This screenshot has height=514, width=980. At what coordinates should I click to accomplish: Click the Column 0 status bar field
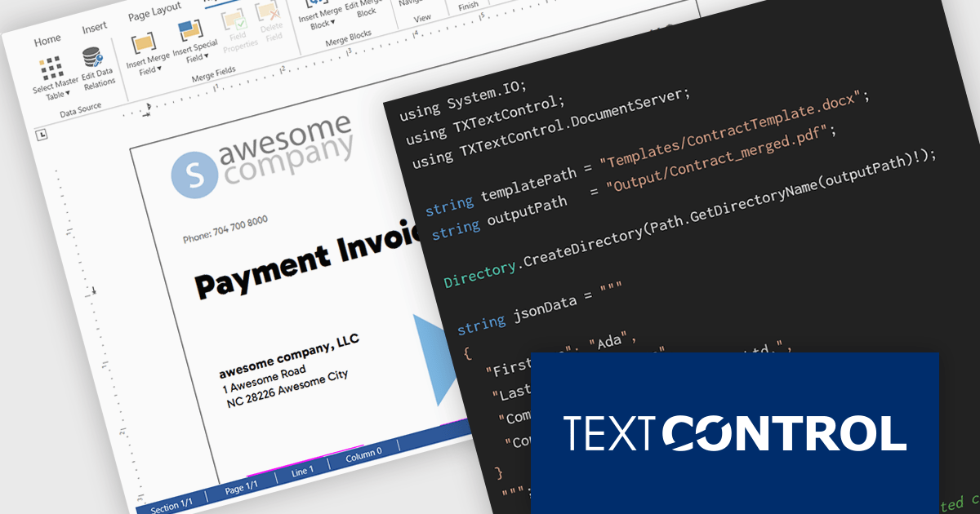(x=363, y=453)
